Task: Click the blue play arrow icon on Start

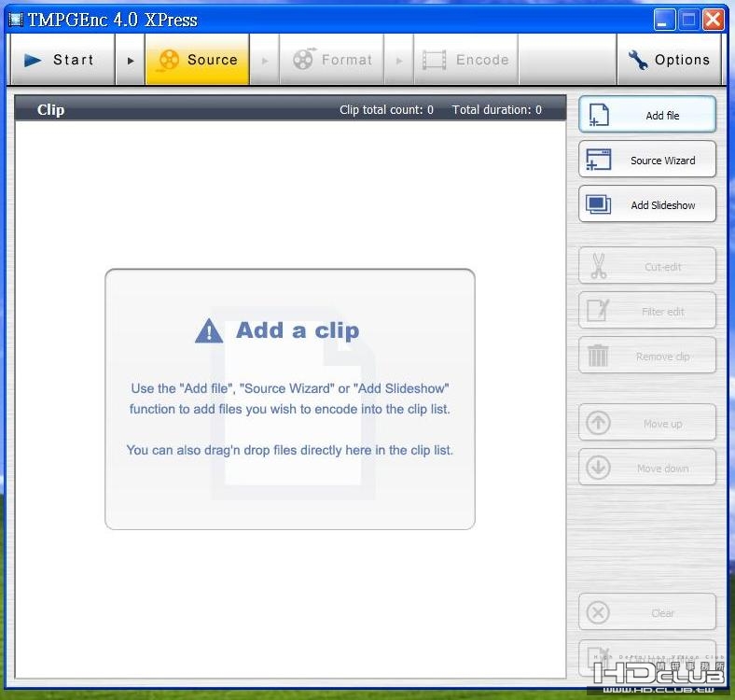Action: tap(33, 60)
